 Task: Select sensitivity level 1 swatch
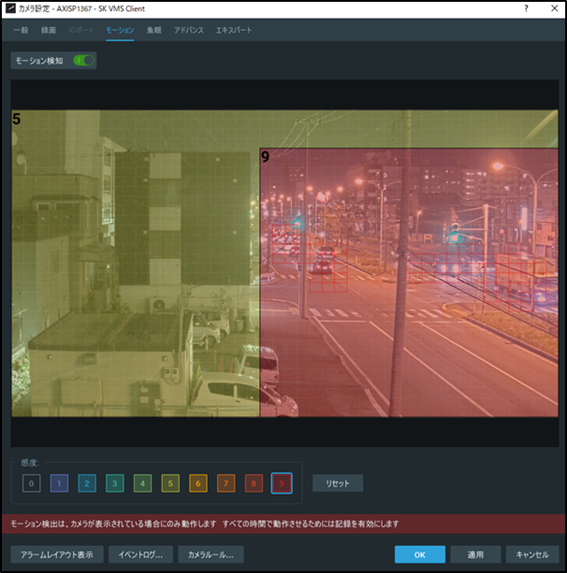coord(59,483)
